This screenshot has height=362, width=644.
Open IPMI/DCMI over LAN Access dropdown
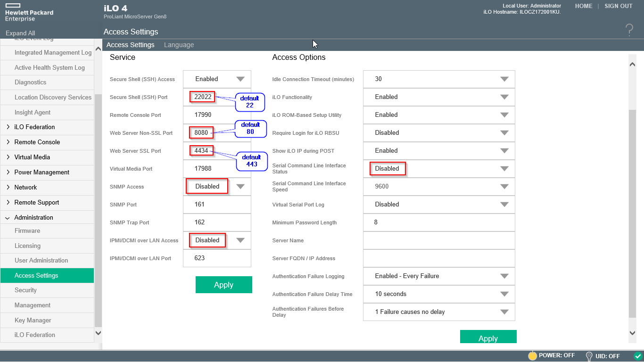[217, 240]
